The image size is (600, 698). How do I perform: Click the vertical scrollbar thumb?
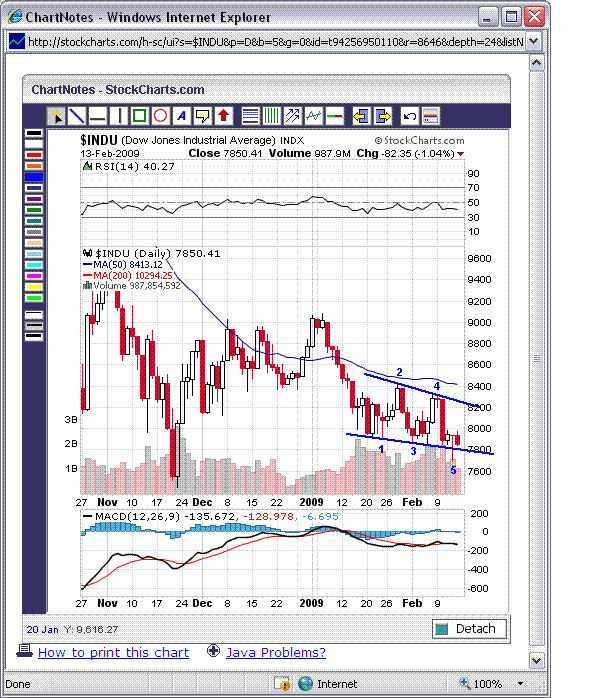pos(536,358)
